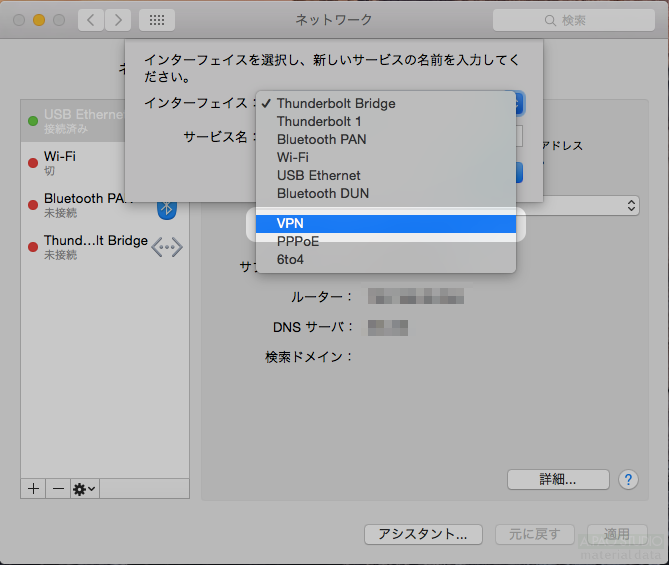The height and width of the screenshot is (565, 669).
Task: Go forward with the right arrow button
Action: 118,20
